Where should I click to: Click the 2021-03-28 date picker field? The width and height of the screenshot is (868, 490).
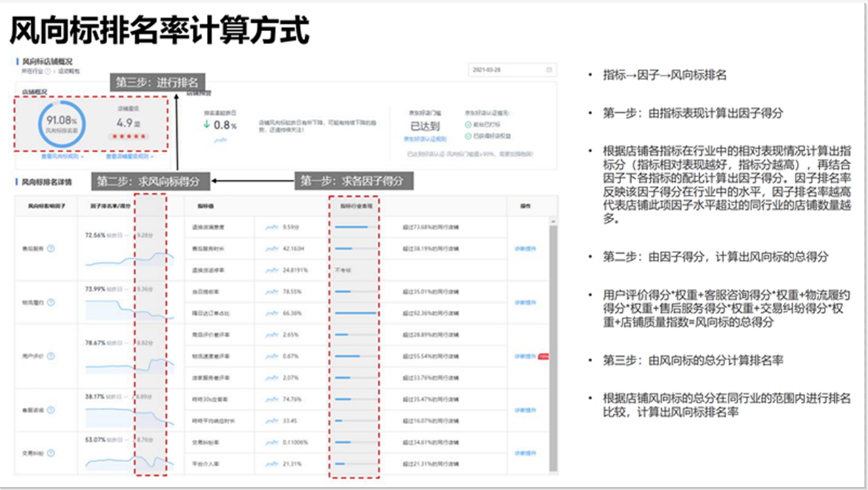512,70
